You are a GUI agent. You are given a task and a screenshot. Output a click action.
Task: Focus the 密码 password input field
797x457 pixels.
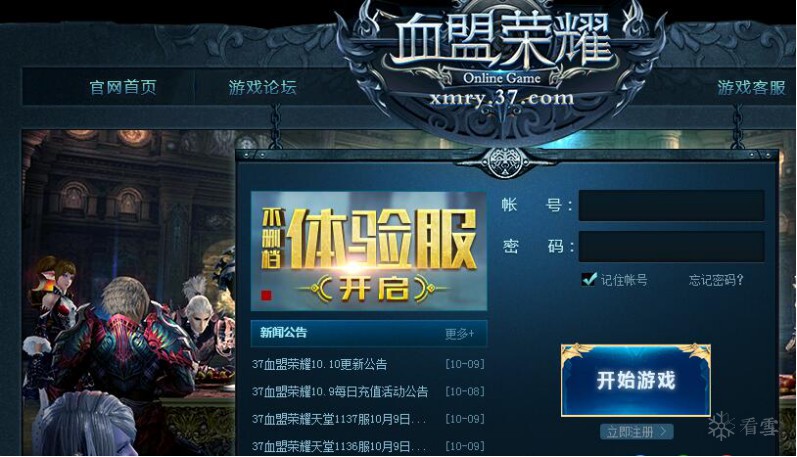pyautogui.click(x=671, y=247)
